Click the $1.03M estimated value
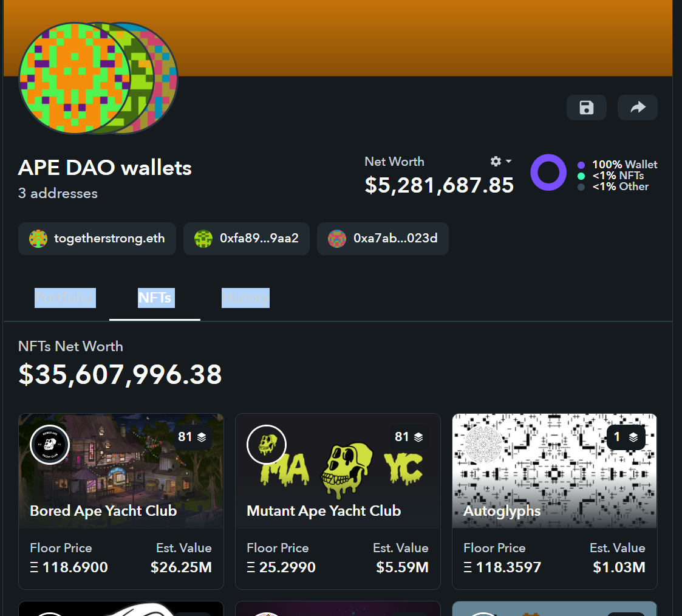The width and height of the screenshot is (682, 616). [619, 567]
